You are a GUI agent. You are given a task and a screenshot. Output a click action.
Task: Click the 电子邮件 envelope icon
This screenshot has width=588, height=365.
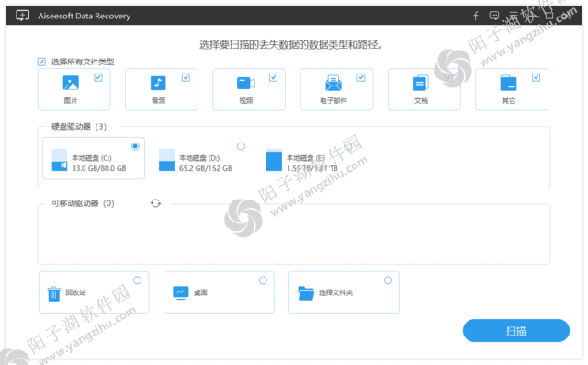coord(334,83)
